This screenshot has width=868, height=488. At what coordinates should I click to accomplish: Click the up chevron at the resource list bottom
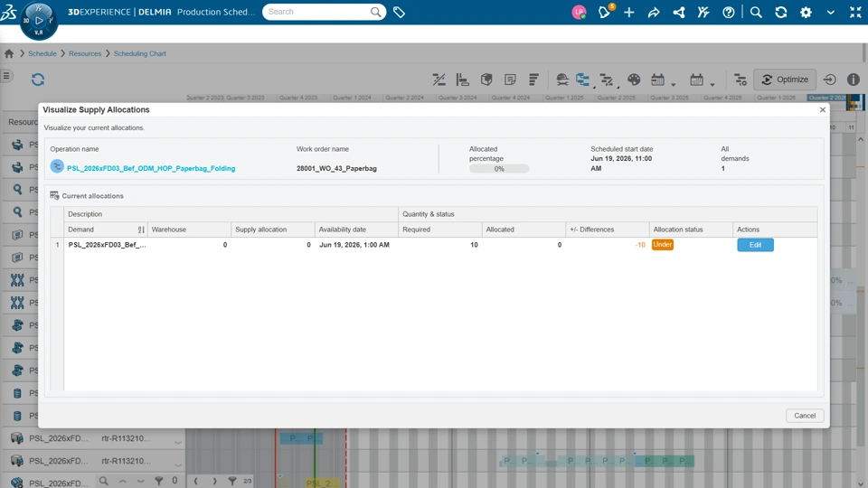[122, 481]
